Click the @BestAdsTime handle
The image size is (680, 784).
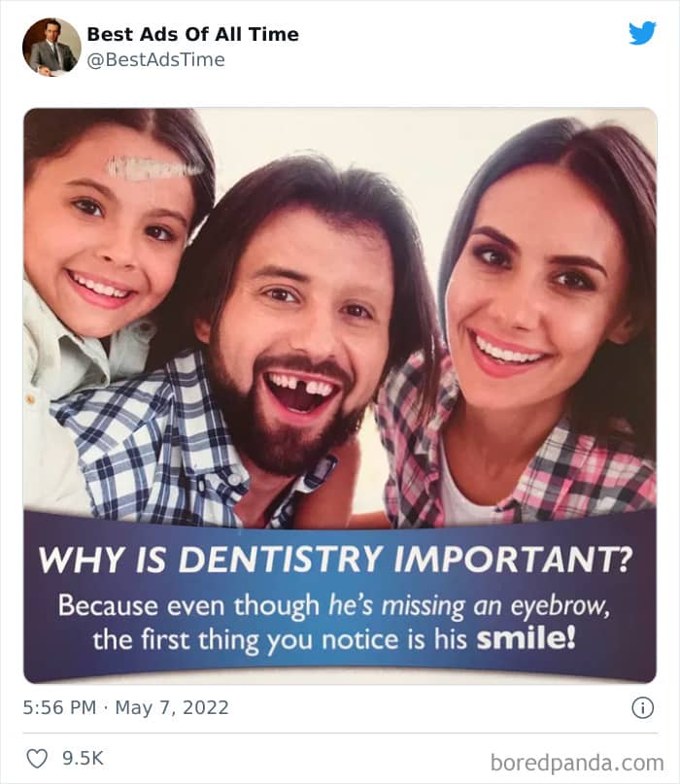click(155, 59)
